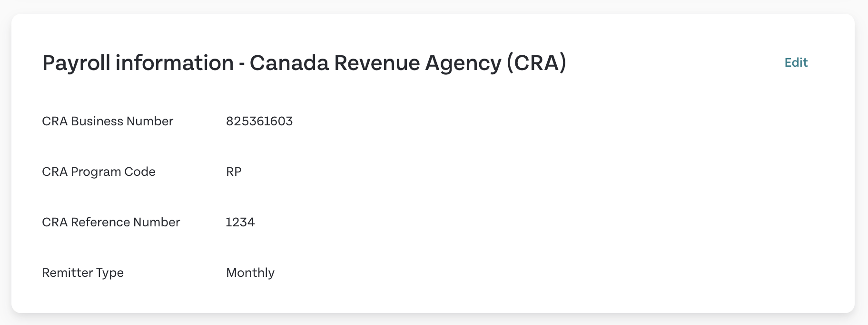
Task: Click the word information in the heading
Action: [175, 63]
